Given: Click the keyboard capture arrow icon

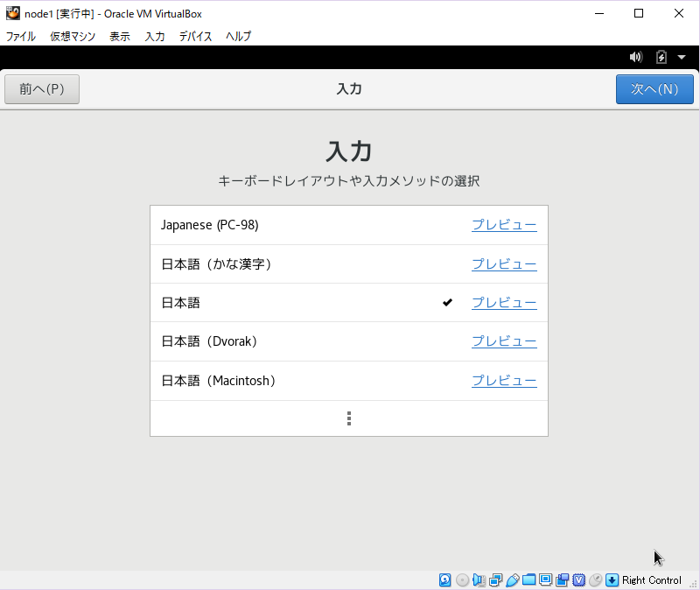Looking at the screenshot, I should [612, 579].
